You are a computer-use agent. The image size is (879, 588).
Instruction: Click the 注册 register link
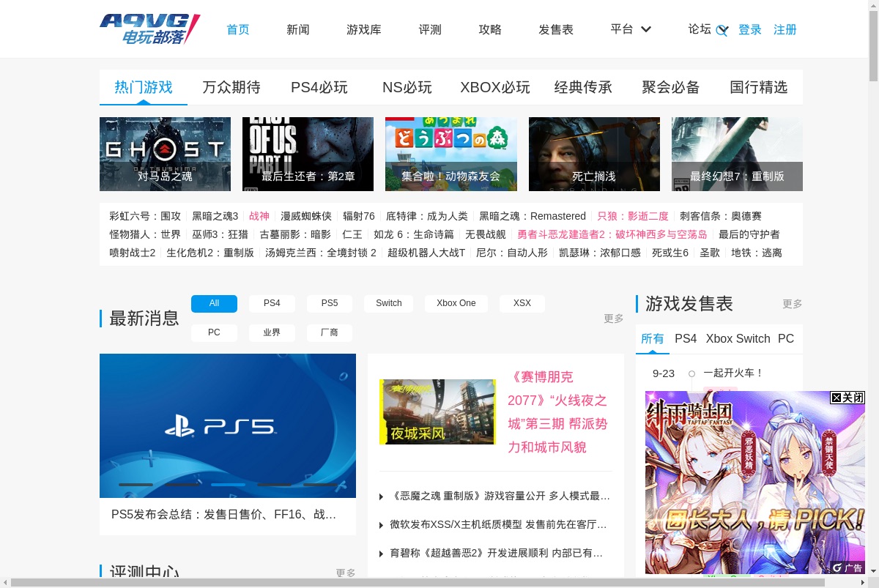(x=785, y=29)
